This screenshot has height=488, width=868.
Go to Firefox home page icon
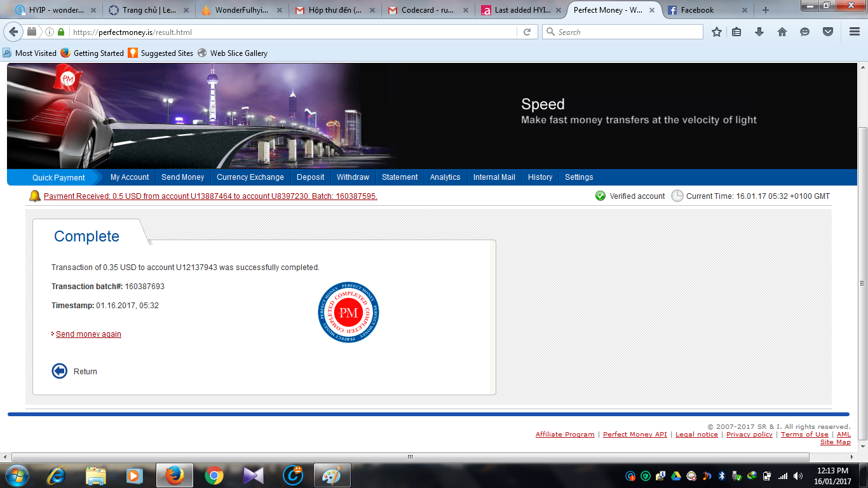(782, 32)
